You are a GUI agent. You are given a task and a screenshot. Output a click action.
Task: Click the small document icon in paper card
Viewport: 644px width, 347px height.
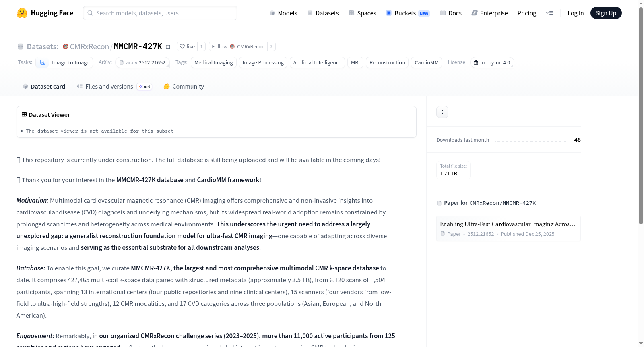click(x=443, y=234)
